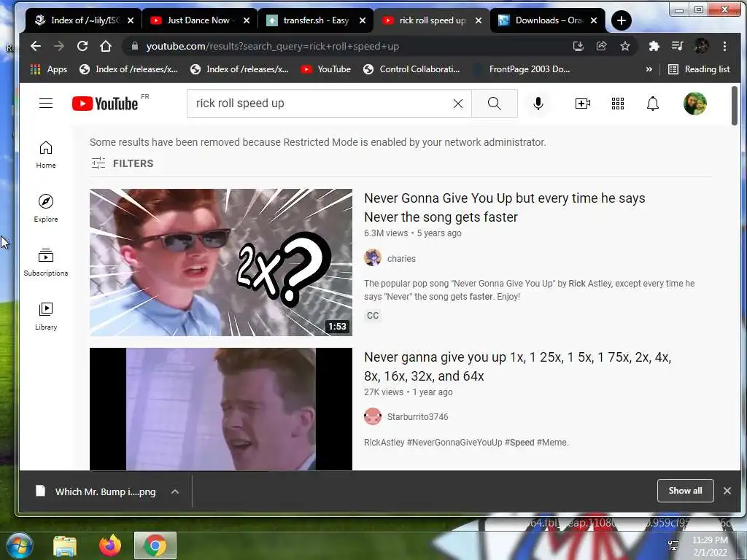The height and width of the screenshot is (560, 747).
Task: Open the Windows Start menu
Action: 19,545
